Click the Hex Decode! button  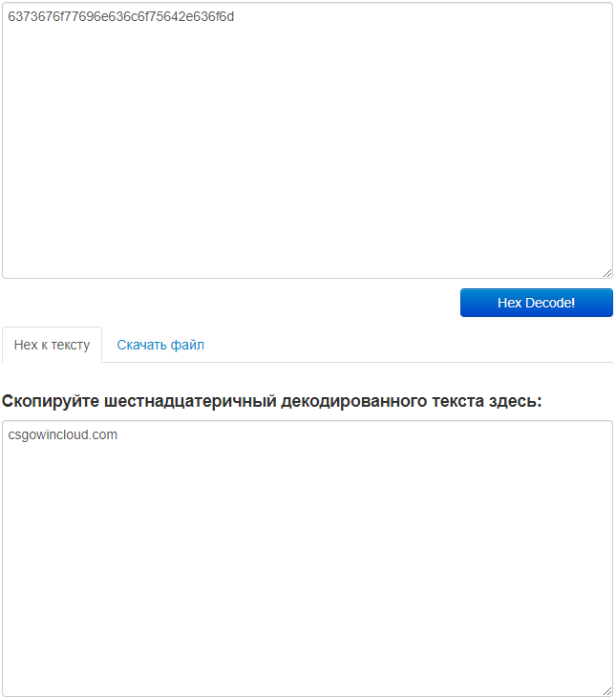(x=536, y=303)
